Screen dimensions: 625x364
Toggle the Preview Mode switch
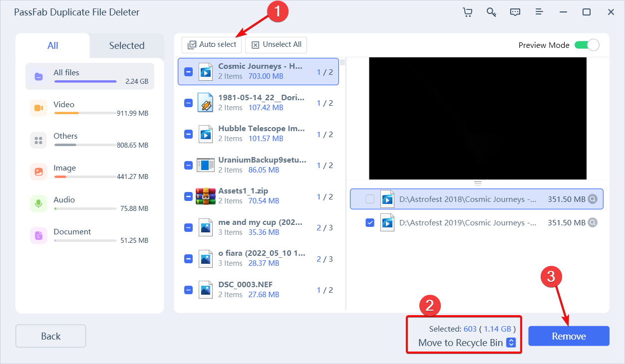587,45
